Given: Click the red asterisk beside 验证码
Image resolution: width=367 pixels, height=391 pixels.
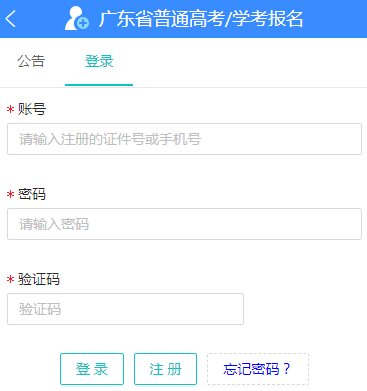Looking at the screenshot, I should click(11, 279).
